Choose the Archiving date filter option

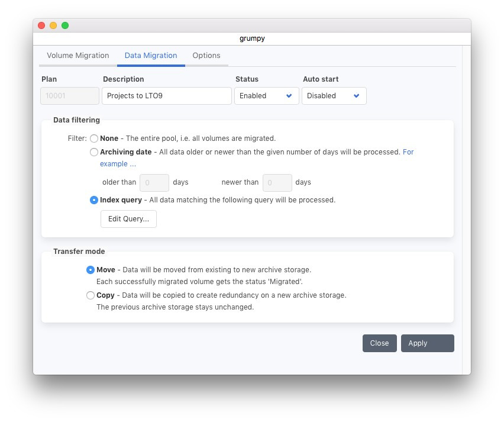tap(94, 152)
